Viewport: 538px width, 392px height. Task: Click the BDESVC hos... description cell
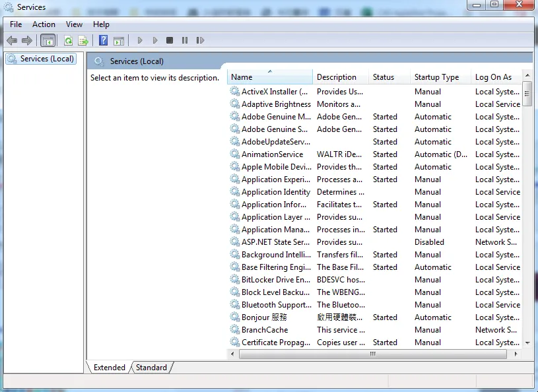341,280
